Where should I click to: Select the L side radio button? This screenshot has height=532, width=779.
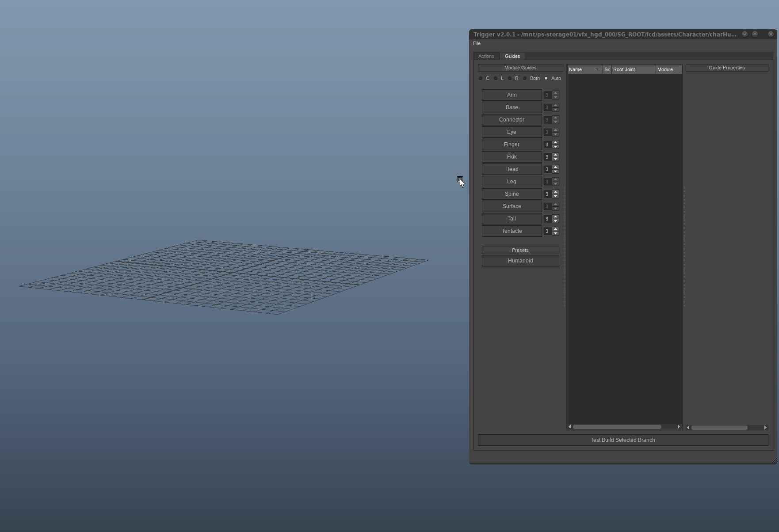[x=496, y=78]
